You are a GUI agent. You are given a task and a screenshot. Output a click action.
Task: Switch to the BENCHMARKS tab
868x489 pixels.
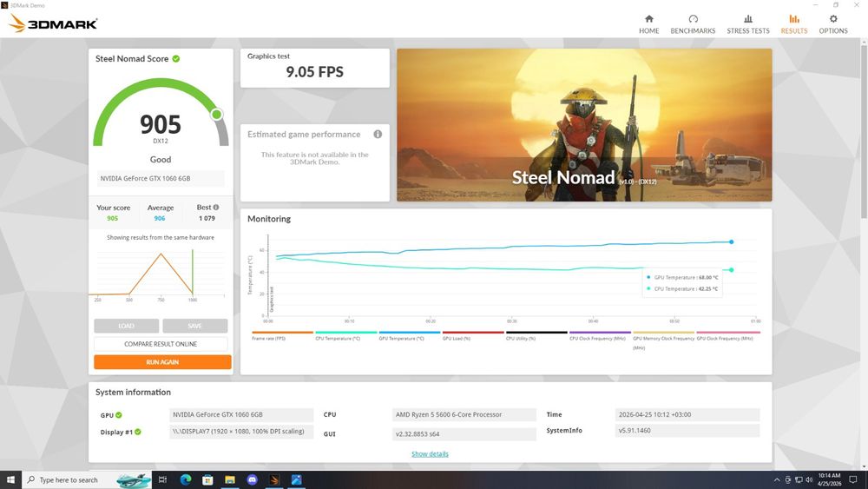coord(693,24)
